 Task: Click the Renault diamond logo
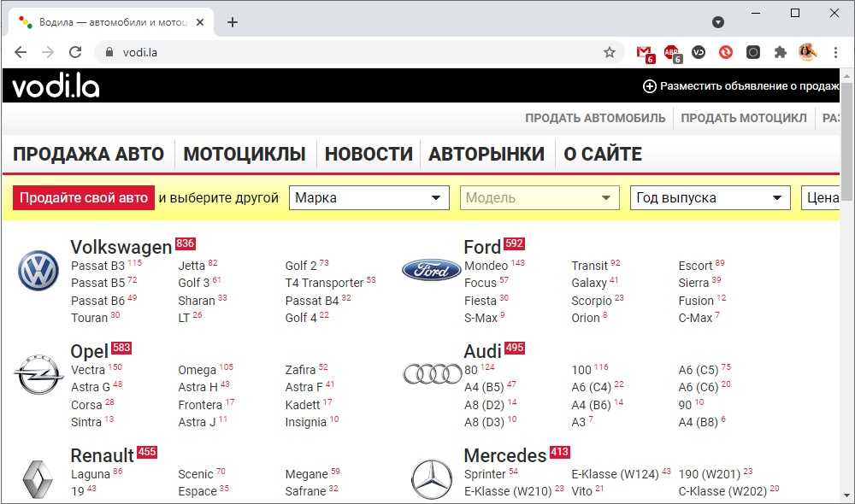38,479
